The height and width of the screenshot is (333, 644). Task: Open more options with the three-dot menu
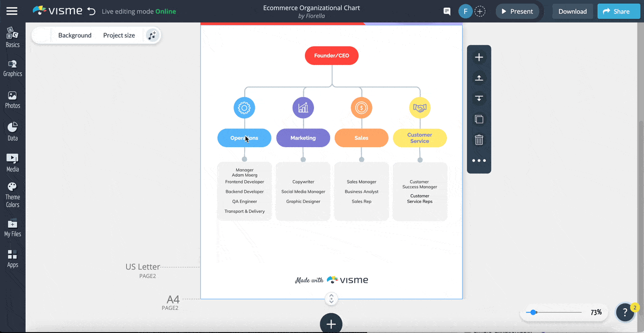pos(479,160)
